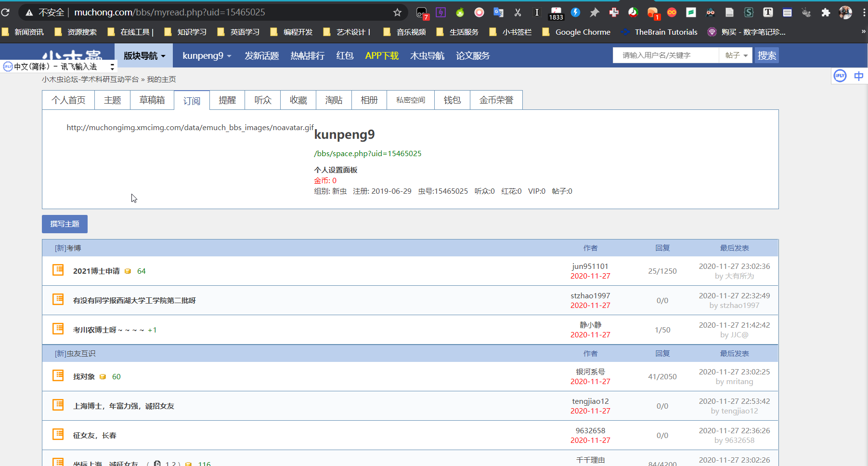The image size is (868, 466).
Task: Show hidden bookmarks with the » chevron
Action: pos(864,32)
